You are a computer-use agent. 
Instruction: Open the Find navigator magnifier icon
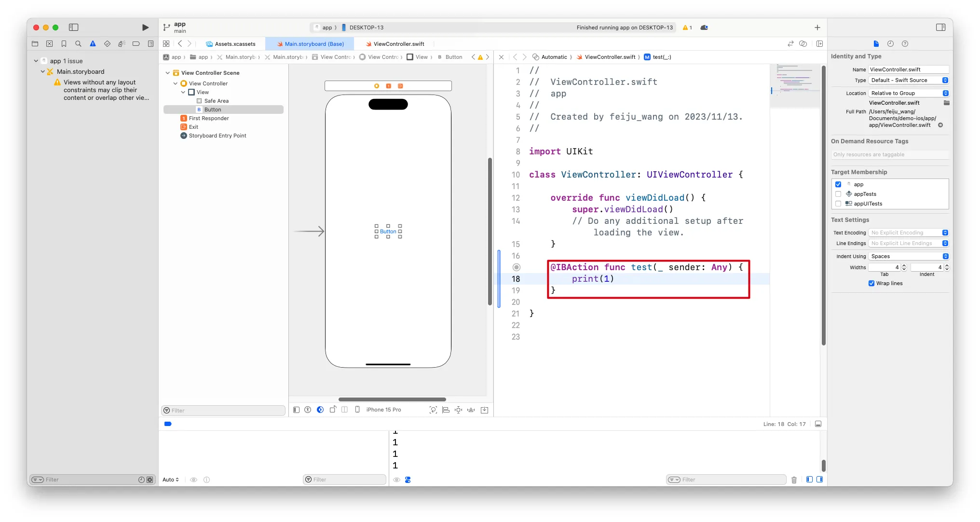[78, 44]
